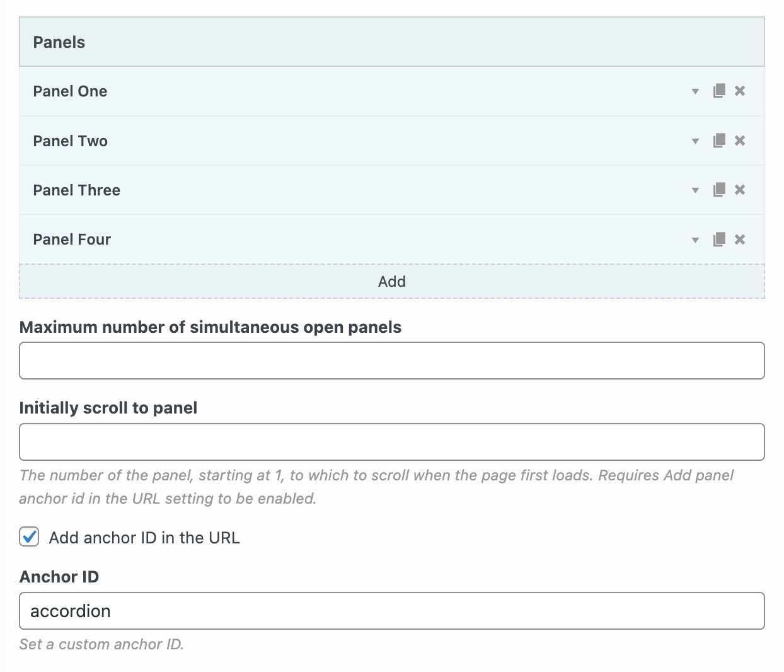This screenshot has height=672, width=784.
Task: Expand Panel Four using its disclosure arrow
Action: (x=695, y=240)
